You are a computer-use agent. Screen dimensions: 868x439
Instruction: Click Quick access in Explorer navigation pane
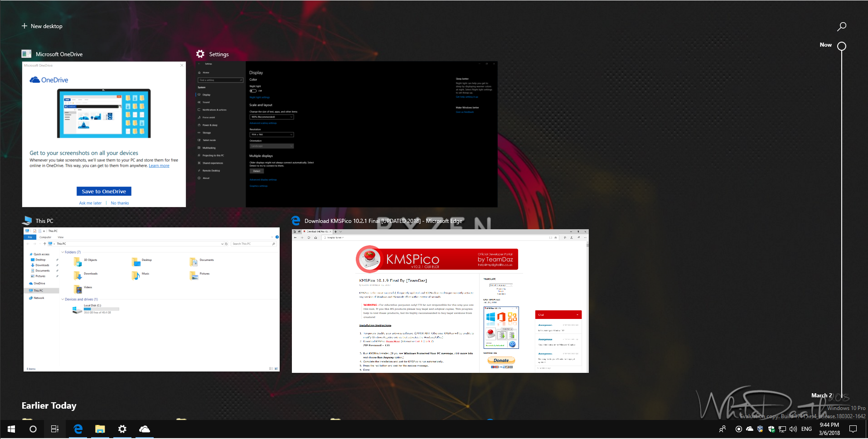[41, 254]
